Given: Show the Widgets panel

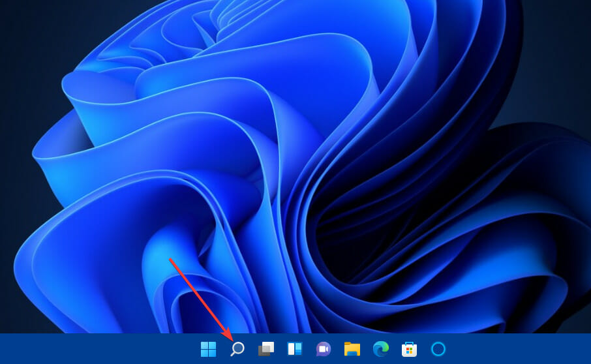Looking at the screenshot, I should [x=295, y=349].
